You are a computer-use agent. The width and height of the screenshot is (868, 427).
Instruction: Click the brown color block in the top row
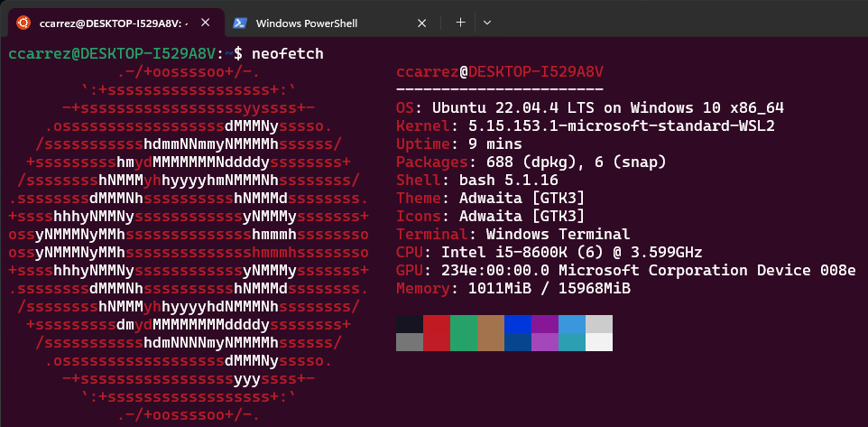(x=491, y=324)
